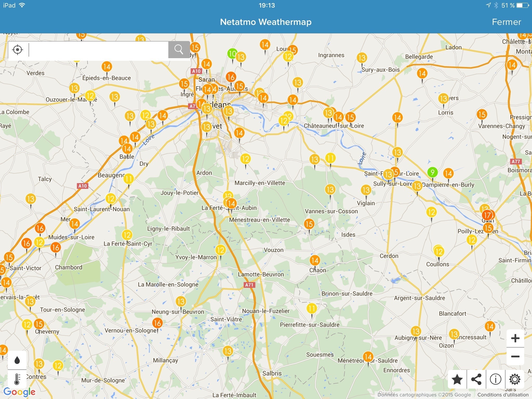This screenshot has width=532, height=399.
Task: Select 13 marker above Aubigny-sur-Nère
Action: [416, 331]
